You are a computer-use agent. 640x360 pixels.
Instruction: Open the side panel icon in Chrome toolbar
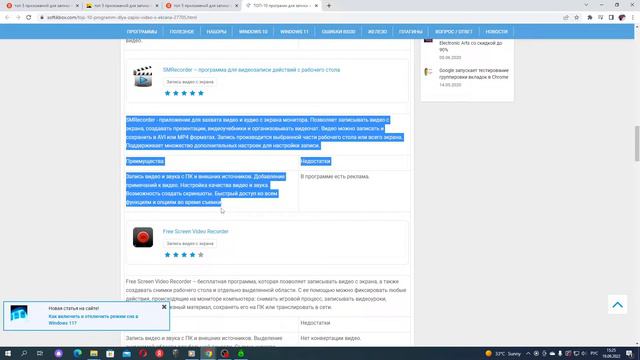coord(611,18)
